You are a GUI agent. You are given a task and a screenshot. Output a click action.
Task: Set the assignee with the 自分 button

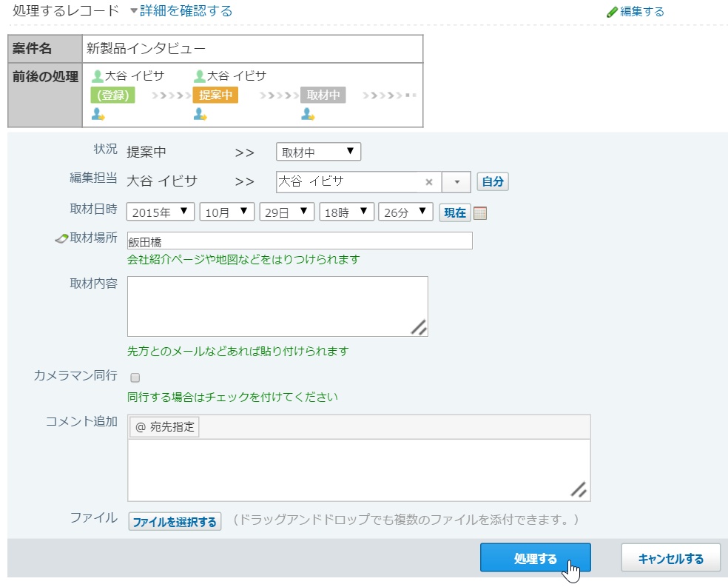[x=493, y=182]
